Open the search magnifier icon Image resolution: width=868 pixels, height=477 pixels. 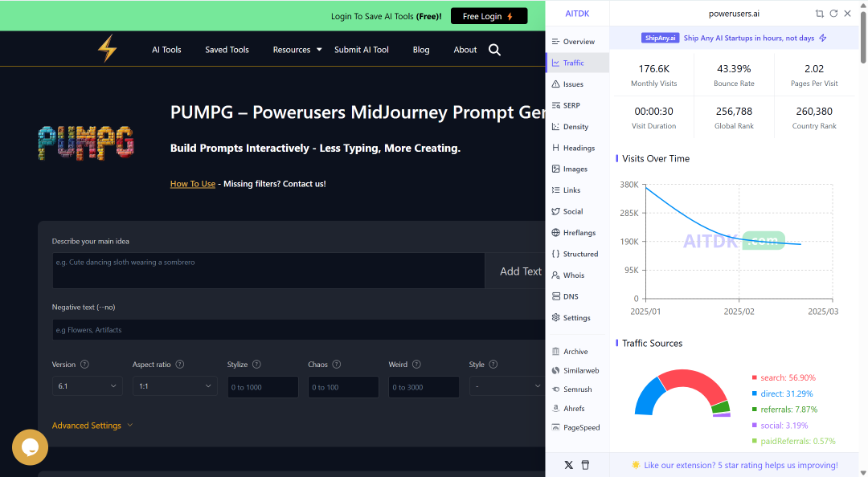point(494,50)
